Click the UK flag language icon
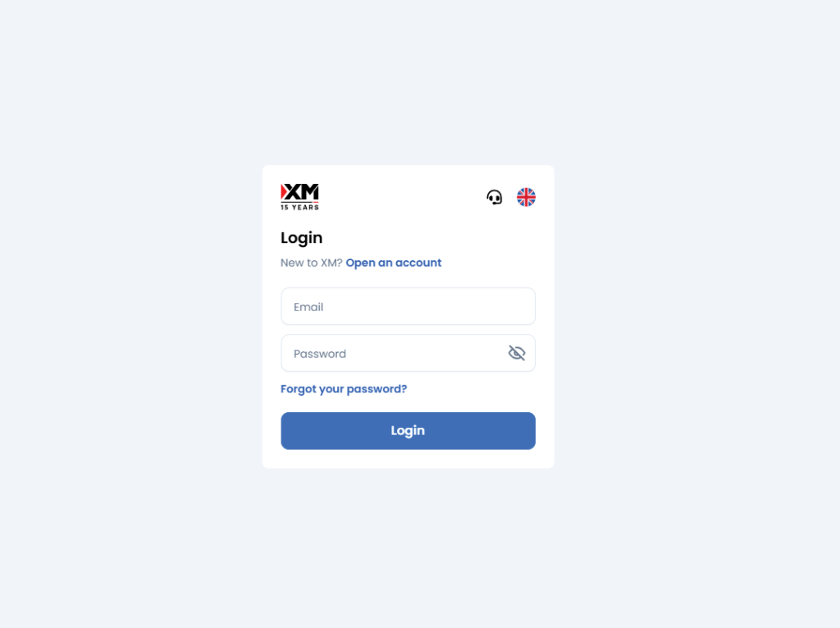 tap(526, 197)
